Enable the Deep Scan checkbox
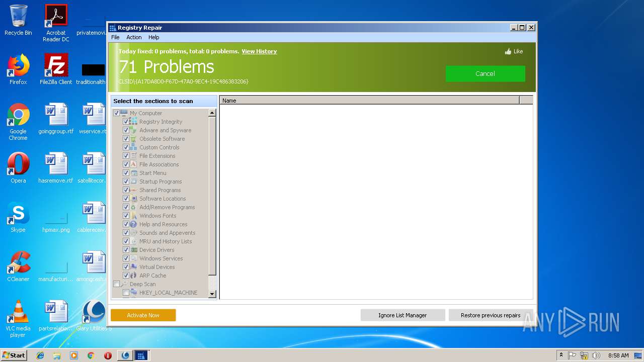644x362 pixels. (117, 284)
